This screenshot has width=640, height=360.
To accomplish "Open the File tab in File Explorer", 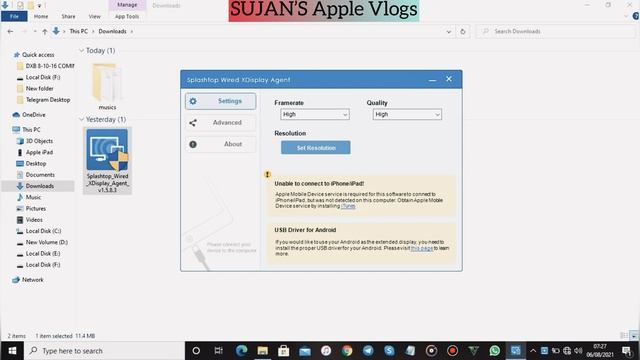I will [14, 16].
